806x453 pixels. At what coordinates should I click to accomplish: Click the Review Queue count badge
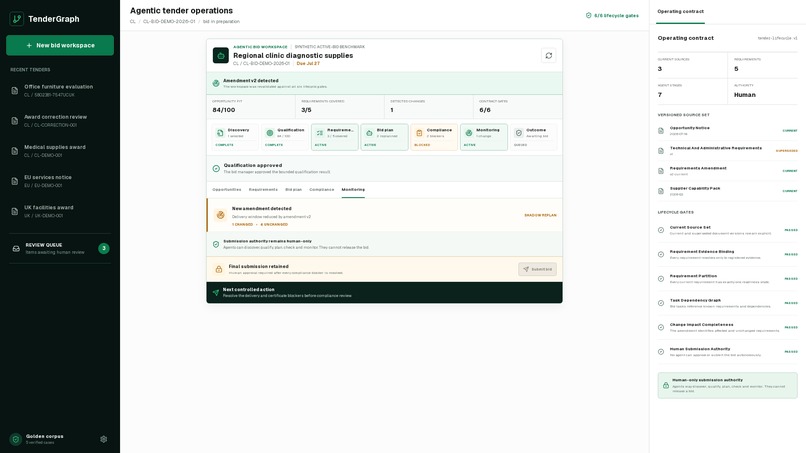(x=104, y=248)
